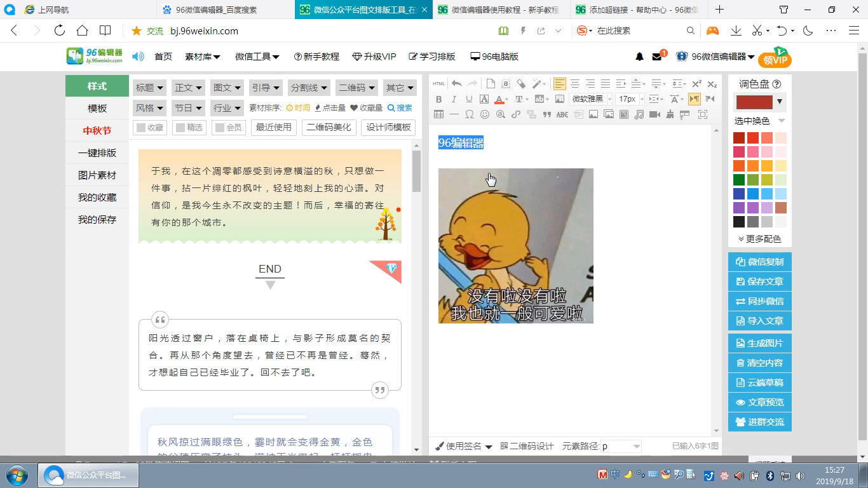
Task: Click the 保存文章 button
Action: (x=759, y=281)
